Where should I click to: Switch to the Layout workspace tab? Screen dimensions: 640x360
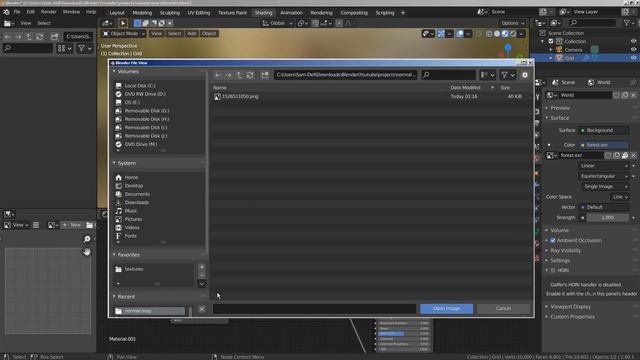click(117, 13)
